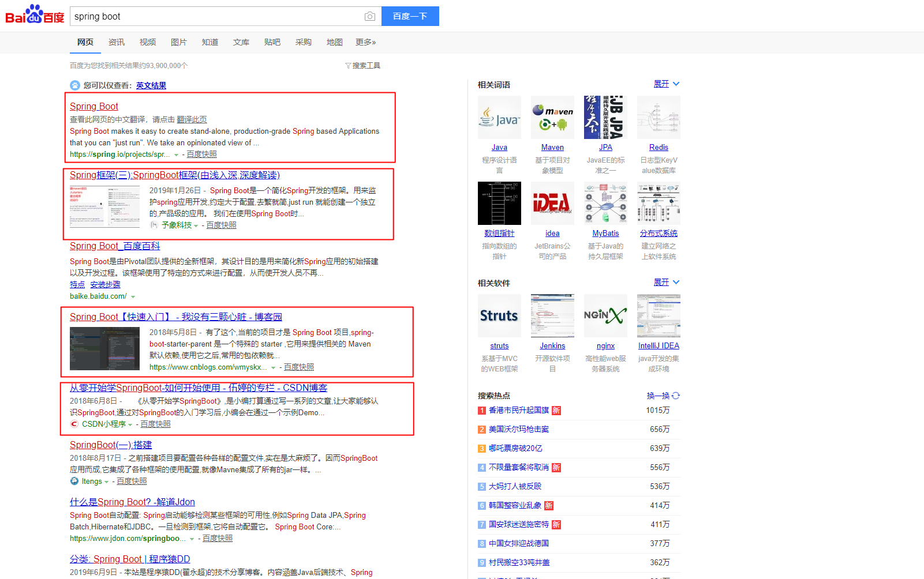Image resolution: width=924 pixels, height=579 pixels.
Task: Open the Jenkins screenshot thumbnail
Action: [552, 315]
